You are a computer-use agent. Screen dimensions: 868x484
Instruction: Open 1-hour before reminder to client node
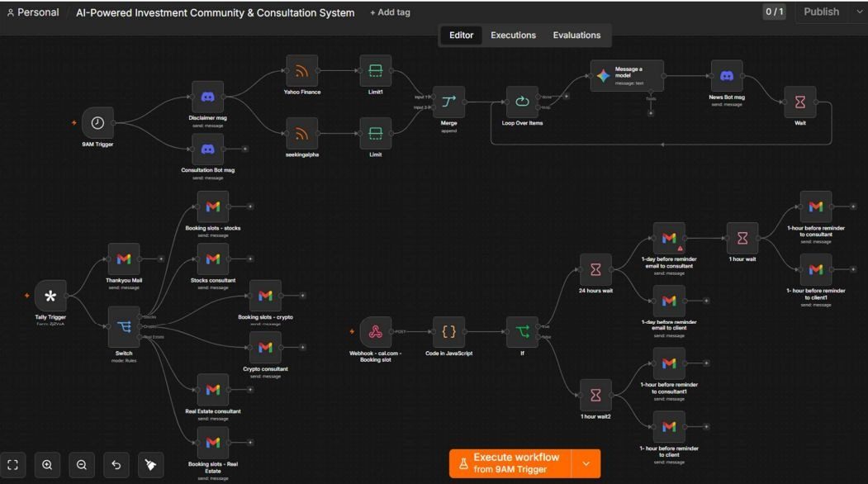tap(669, 426)
